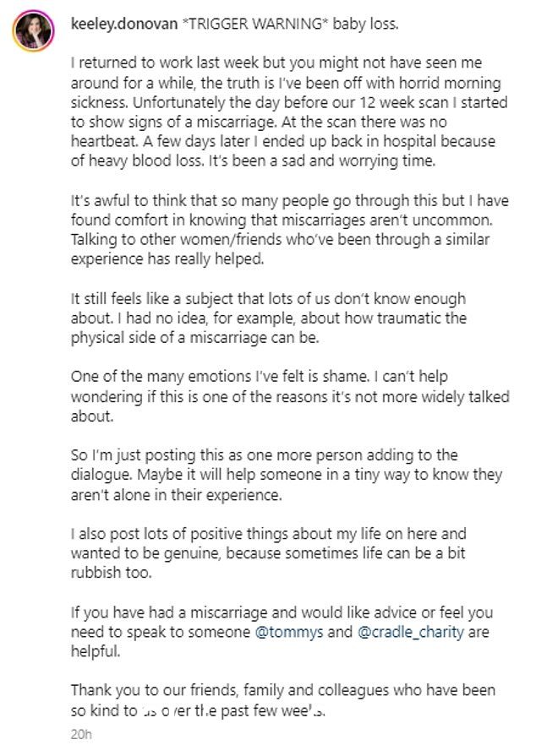Click the paragraph beginning 'It's awful to think'

(x=289, y=230)
